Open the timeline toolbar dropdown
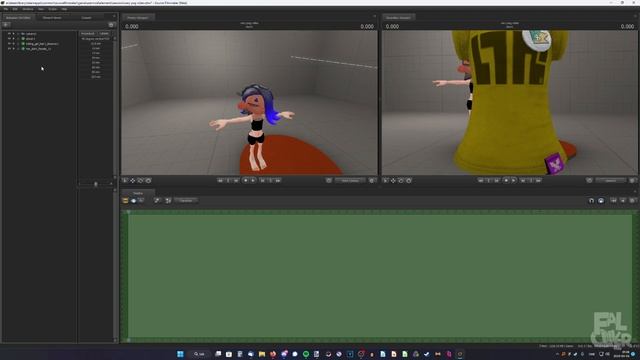 [186, 200]
